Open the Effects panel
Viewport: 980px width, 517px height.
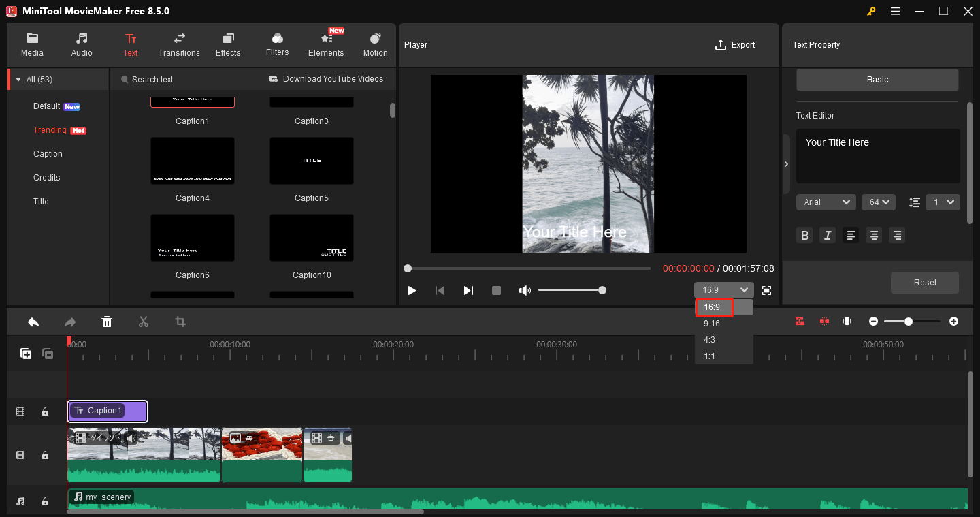tap(228, 44)
